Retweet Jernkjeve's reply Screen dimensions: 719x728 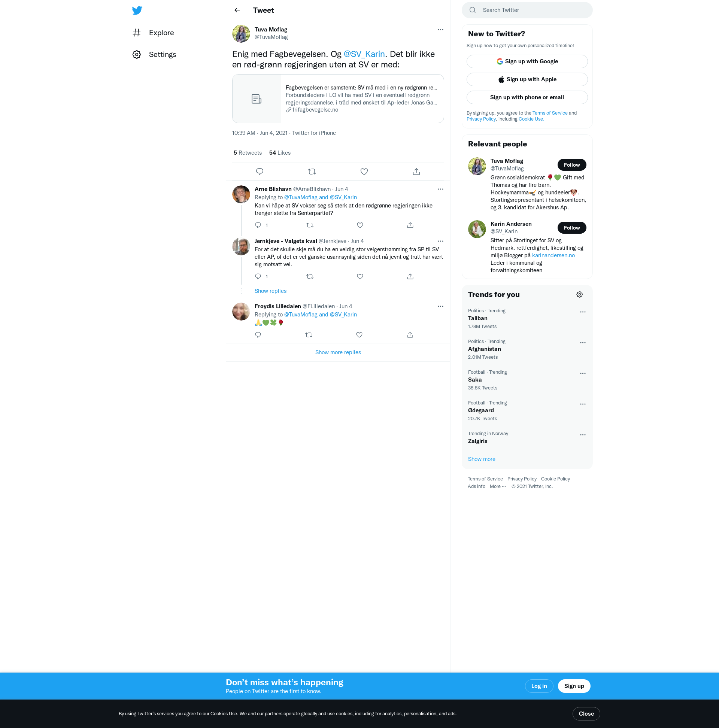click(310, 277)
